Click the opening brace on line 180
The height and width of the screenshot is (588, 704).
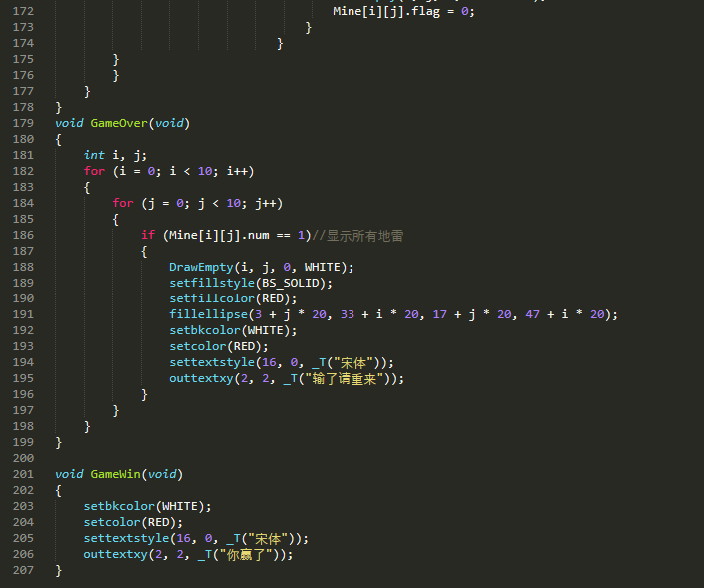click(x=58, y=140)
